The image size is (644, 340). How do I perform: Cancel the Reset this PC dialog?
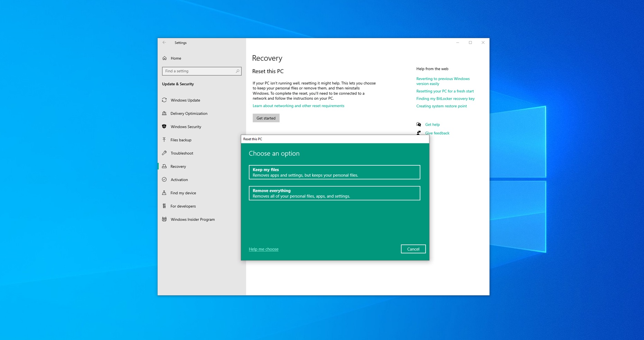pyautogui.click(x=413, y=249)
